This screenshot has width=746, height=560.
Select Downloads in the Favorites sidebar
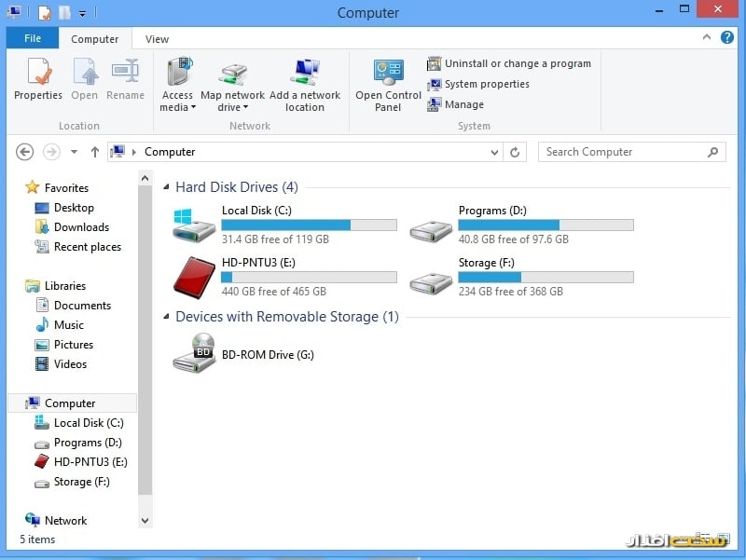point(81,227)
